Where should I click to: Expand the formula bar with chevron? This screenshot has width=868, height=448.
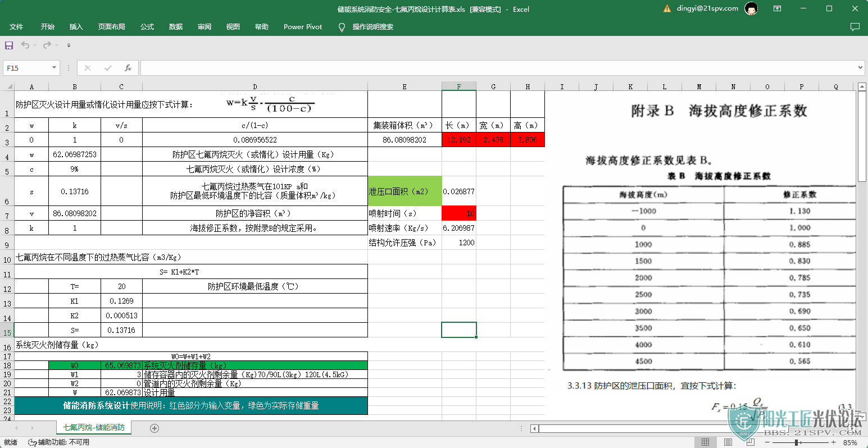861,68
